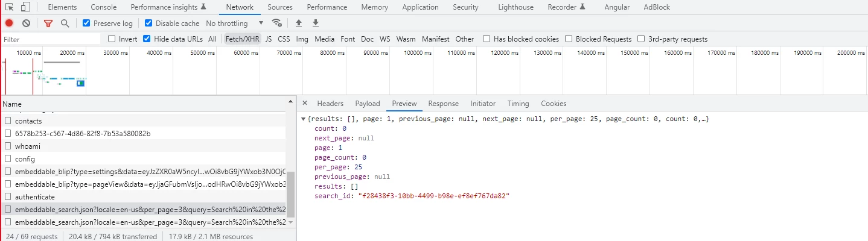Filter requests by Manifest
The width and height of the screenshot is (868, 241).
(435, 39)
